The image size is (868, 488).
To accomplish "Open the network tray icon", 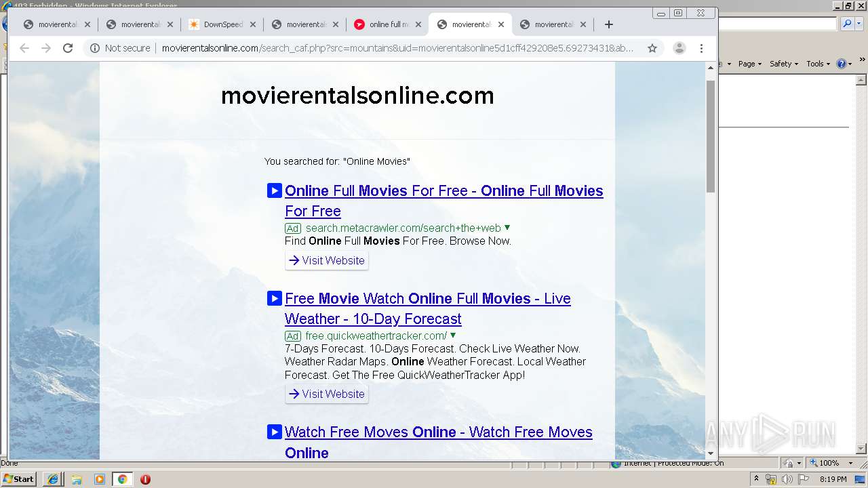I will click(771, 479).
